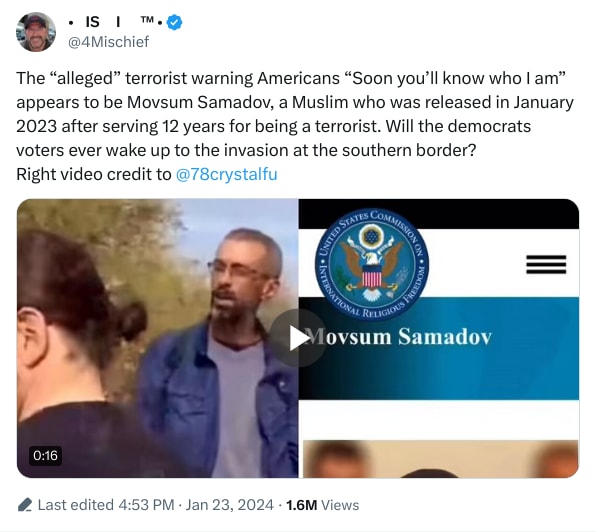Image resolution: width=611 pixels, height=532 pixels.
Task: Play the embedded tweet video
Action: 298,338
